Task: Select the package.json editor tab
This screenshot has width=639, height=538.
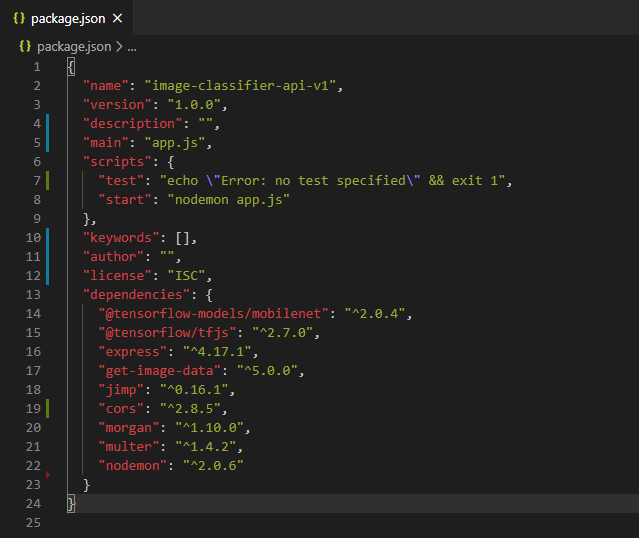Action: tap(67, 18)
